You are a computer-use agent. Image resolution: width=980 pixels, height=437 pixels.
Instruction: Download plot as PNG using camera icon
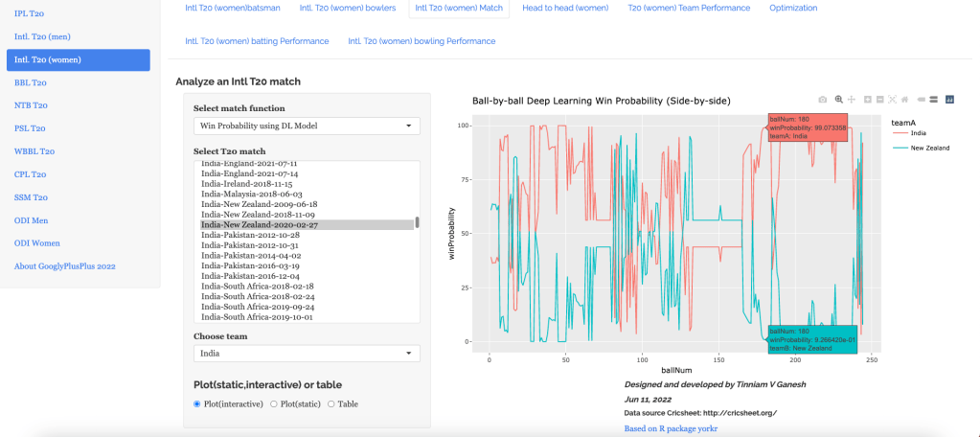click(823, 100)
